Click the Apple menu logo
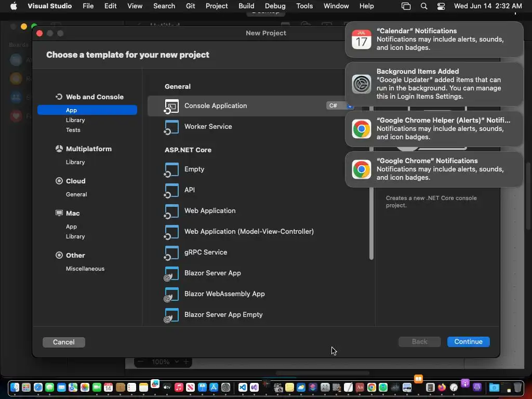The image size is (532, 399). pos(14,6)
